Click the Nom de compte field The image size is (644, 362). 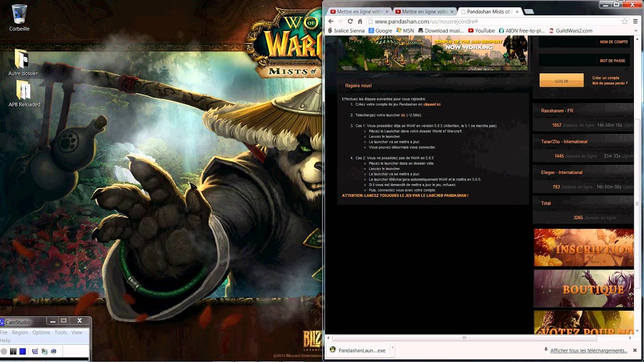(584, 42)
